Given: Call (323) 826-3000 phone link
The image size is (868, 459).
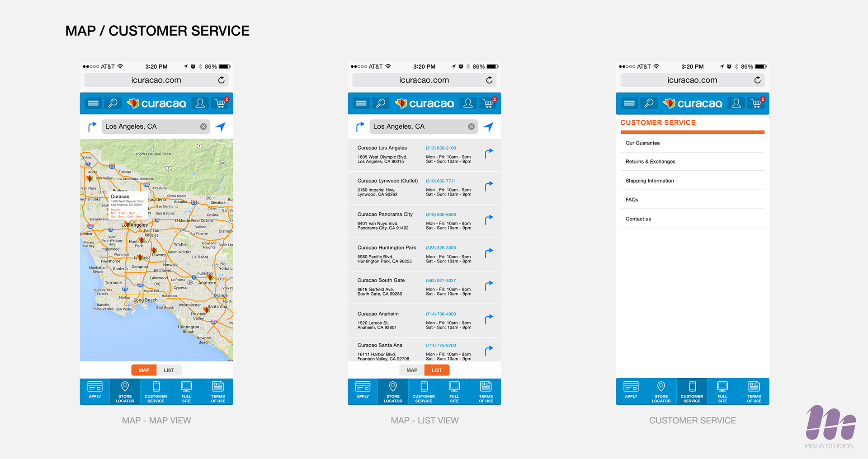Looking at the screenshot, I should point(441,248).
